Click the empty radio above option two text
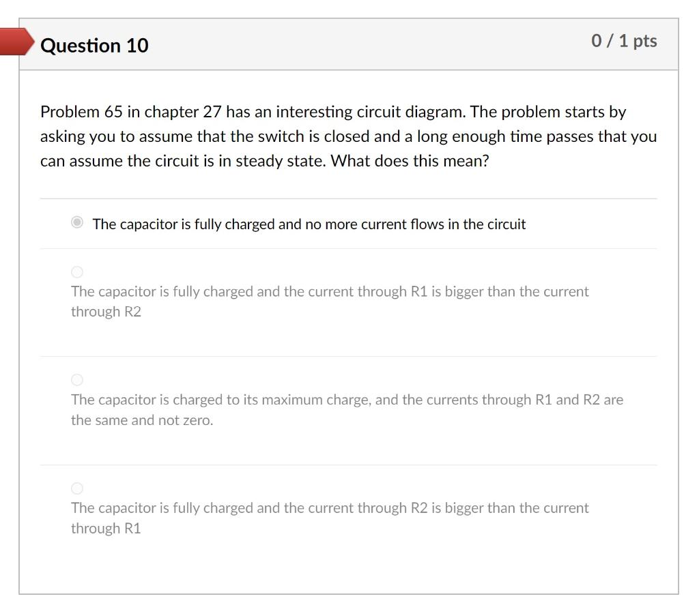This screenshot has width=699, height=616. tap(77, 272)
